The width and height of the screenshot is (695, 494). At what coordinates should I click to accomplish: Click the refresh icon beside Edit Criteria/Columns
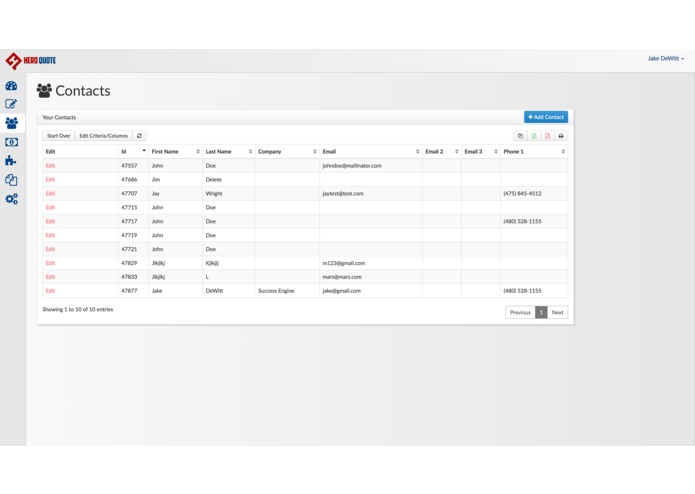[139, 136]
